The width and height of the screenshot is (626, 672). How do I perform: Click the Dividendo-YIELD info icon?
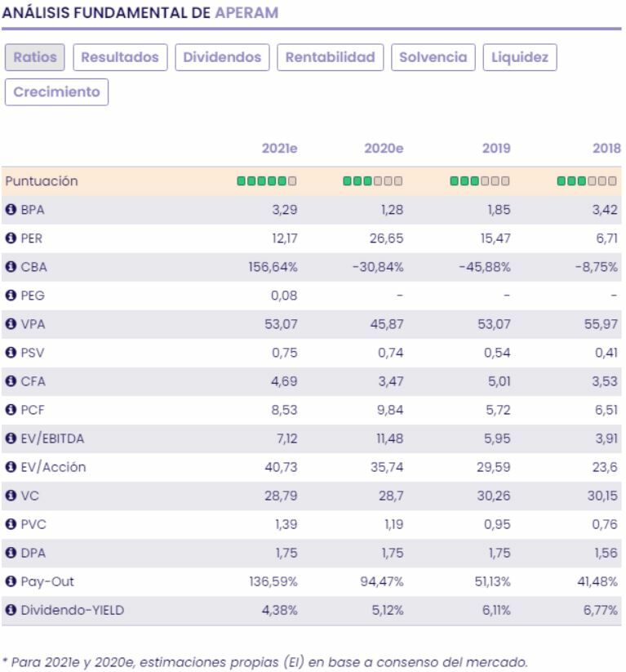click(x=11, y=610)
